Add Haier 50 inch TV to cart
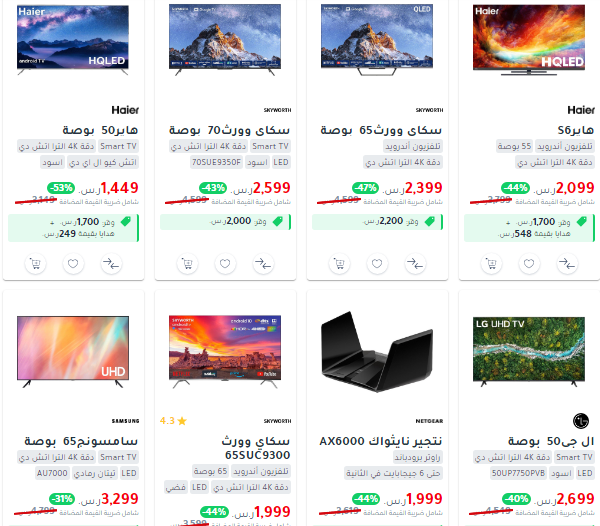Viewport: 600px width, 526px height. point(35,264)
